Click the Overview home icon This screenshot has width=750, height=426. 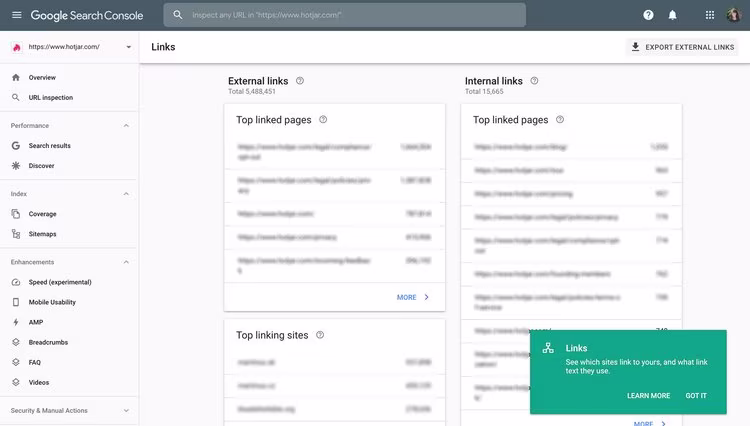[x=16, y=77]
